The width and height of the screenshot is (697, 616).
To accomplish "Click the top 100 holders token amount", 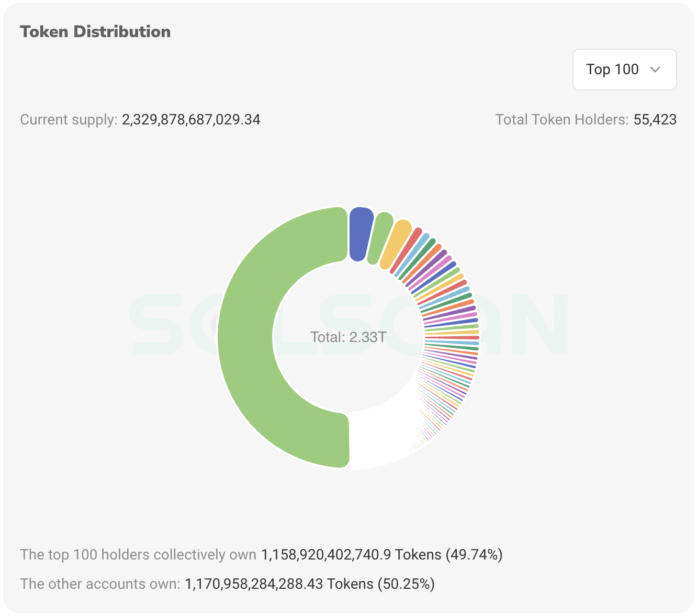I will pos(325,554).
